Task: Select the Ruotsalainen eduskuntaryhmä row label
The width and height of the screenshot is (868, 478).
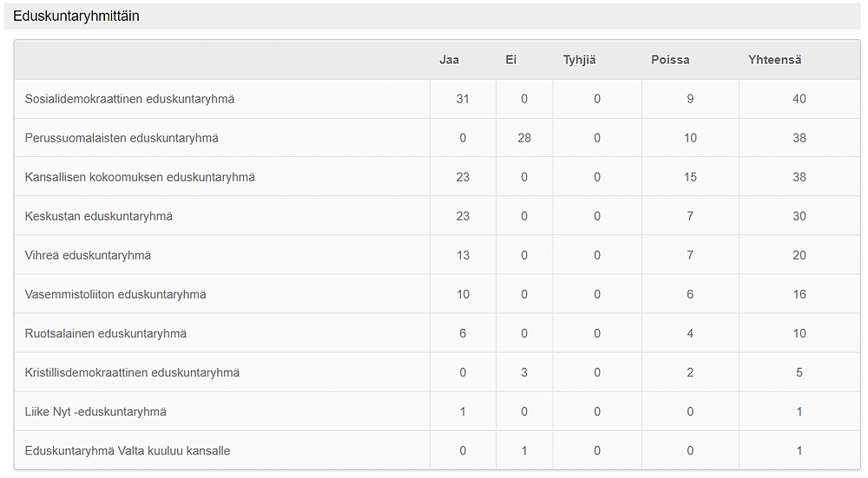Action: click(105, 334)
